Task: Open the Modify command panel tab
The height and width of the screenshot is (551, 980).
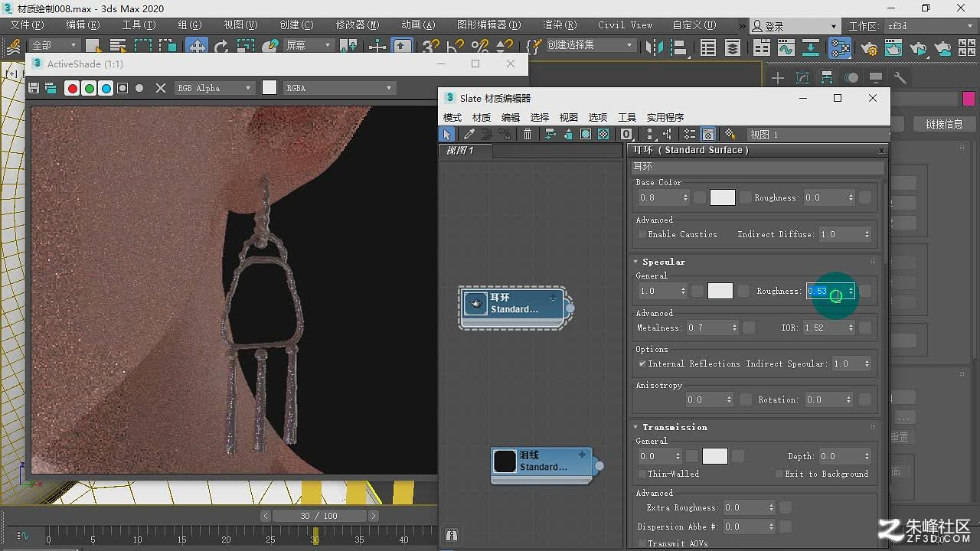Action: (802, 78)
